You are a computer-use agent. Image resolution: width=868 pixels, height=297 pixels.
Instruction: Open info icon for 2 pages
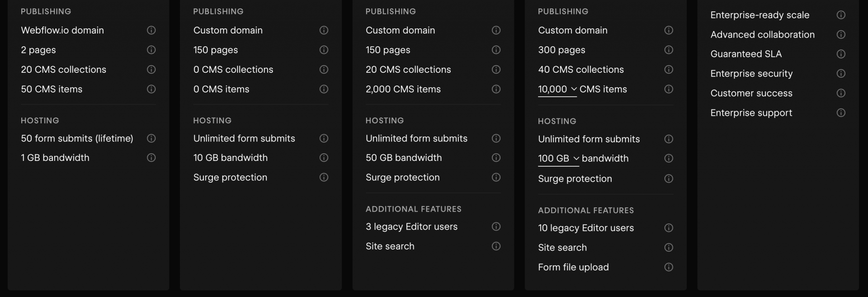click(151, 50)
